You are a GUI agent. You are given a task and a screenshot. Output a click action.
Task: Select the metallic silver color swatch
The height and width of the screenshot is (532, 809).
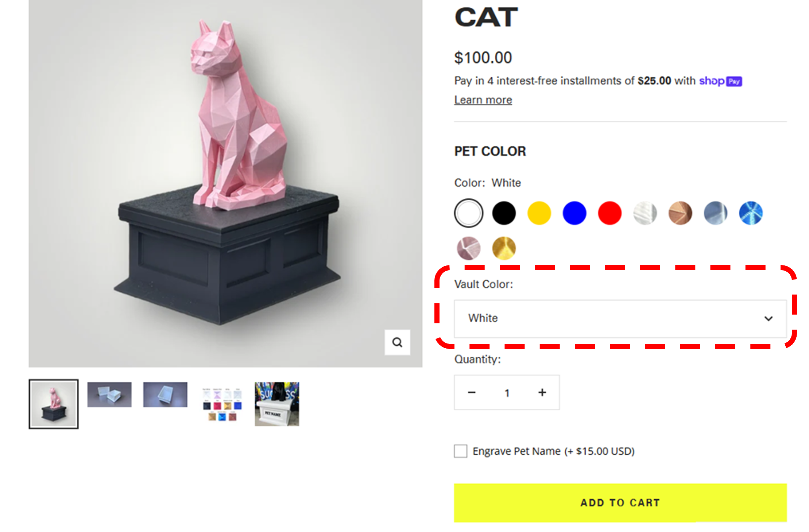coord(645,213)
